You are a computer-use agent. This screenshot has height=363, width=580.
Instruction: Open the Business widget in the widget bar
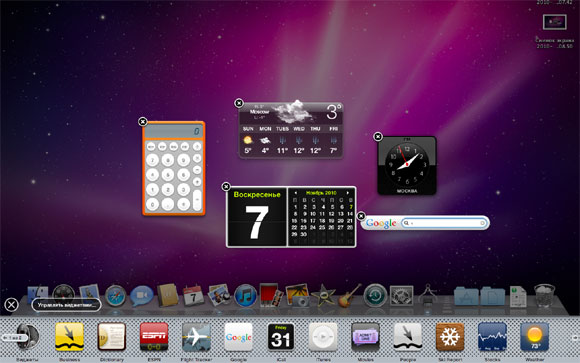70,336
